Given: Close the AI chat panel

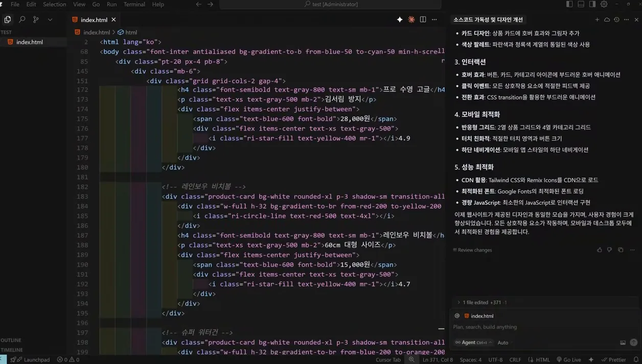Looking at the screenshot, I should tap(636, 19).
